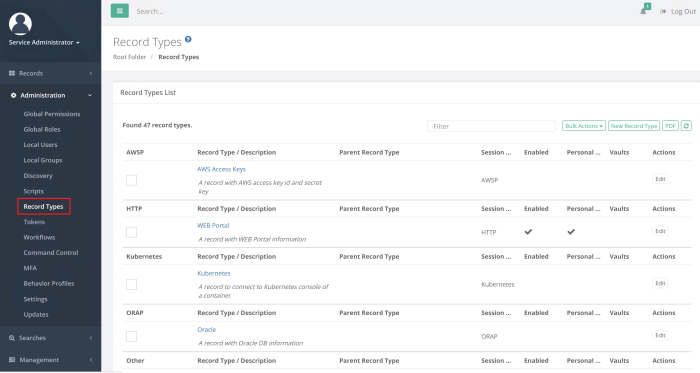
Task: Check the WEB Portal row checkbox
Action: (x=131, y=232)
